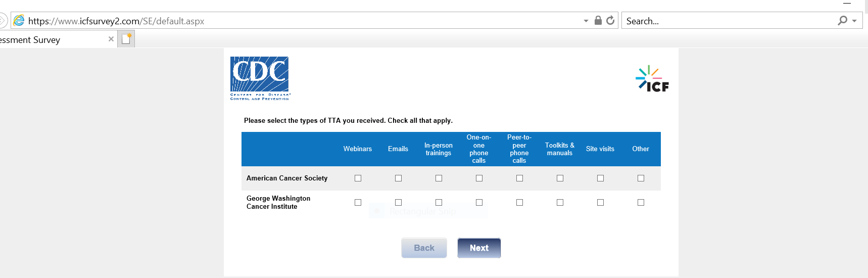
Task: Open a new tab
Action: [126, 39]
